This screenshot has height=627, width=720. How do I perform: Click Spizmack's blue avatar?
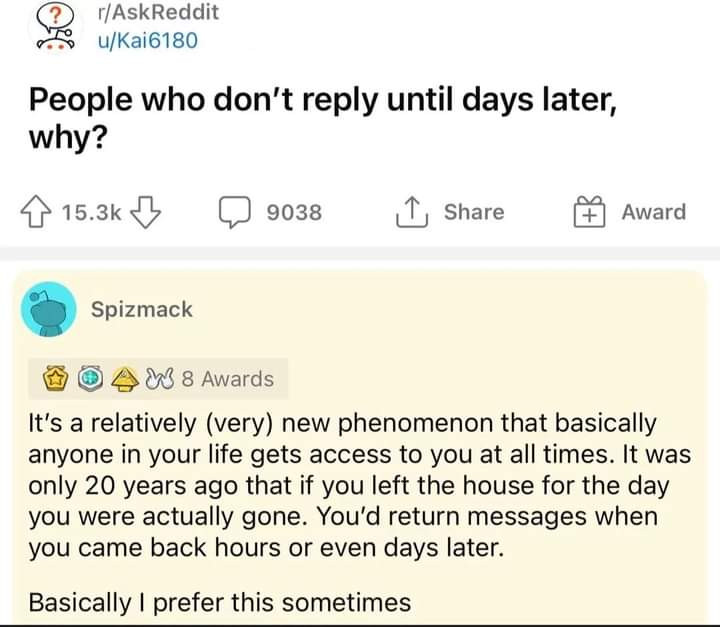50,310
